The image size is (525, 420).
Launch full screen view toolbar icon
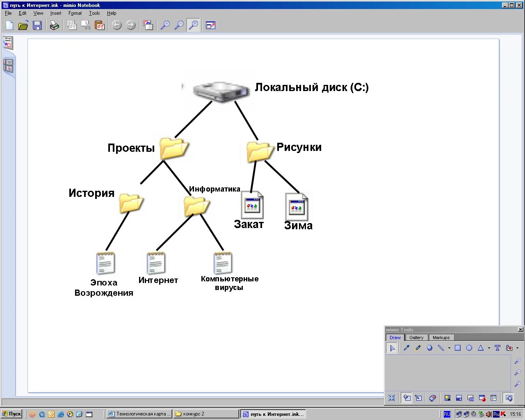point(211,25)
